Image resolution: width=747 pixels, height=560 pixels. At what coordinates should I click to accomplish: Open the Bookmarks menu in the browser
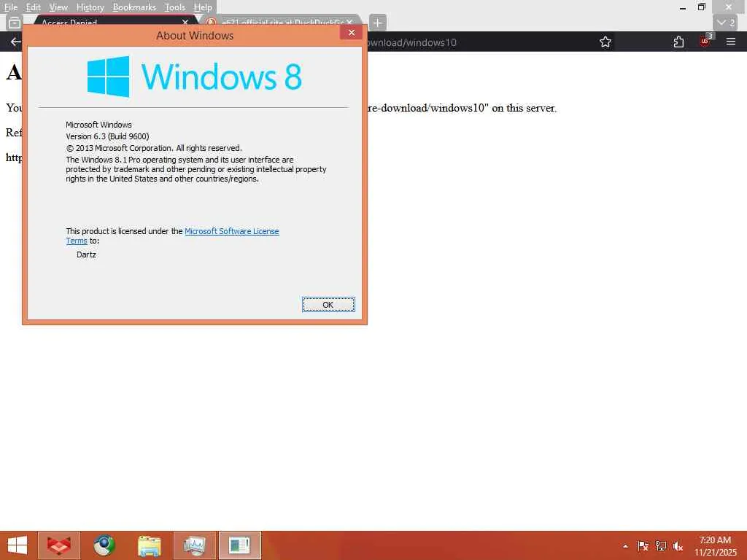134,7
